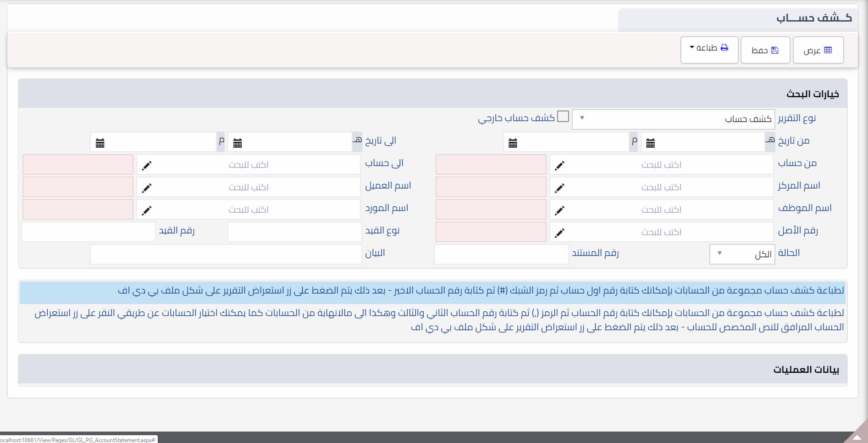Click the floppy icon on حفظ button
Image resolution: width=868 pixels, height=443 pixels.
[x=775, y=50]
